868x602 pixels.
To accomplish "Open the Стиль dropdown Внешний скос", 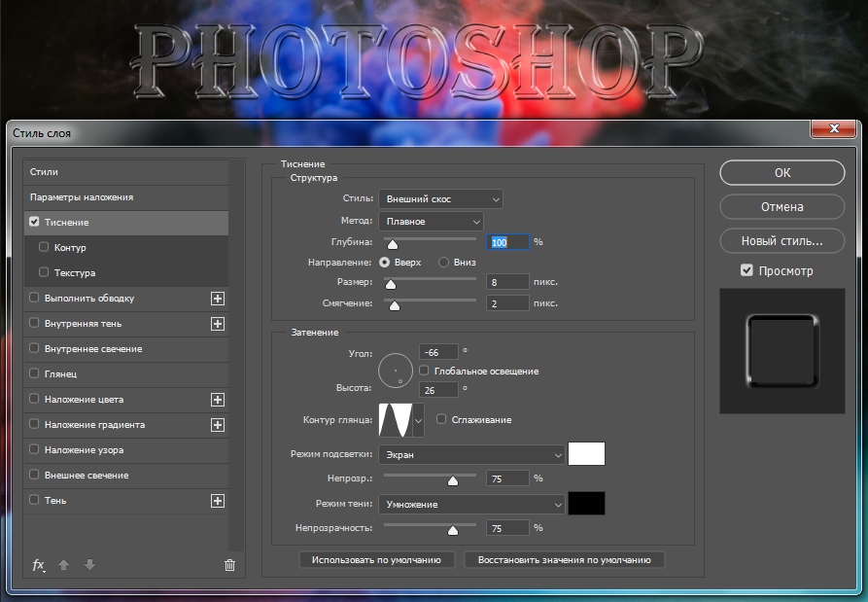I will point(440,198).
